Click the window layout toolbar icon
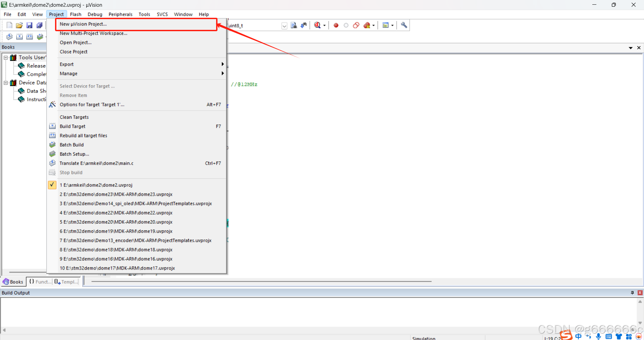Image resolution: width=644 pixels, height=340 pixels. click(386, 25)
